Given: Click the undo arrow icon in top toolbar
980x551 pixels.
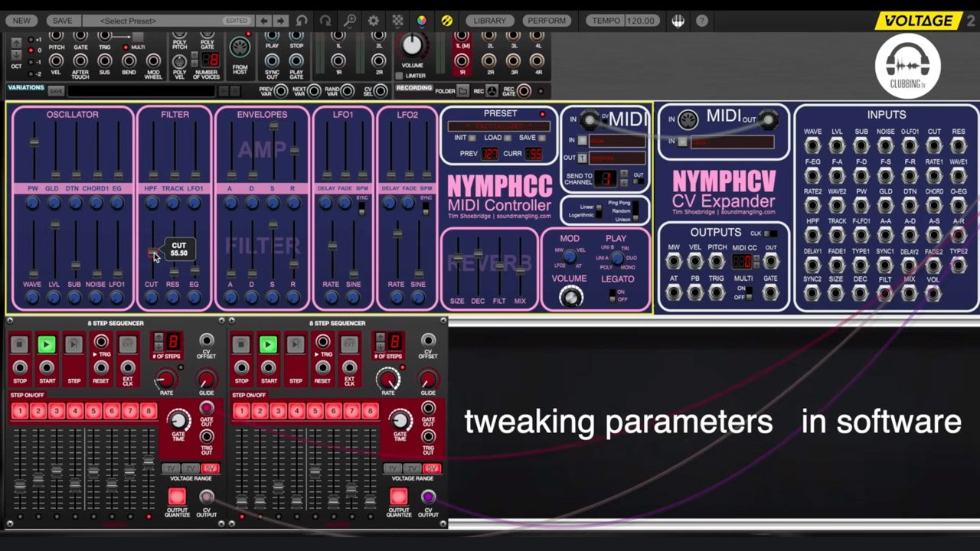Looking at the screenshot, I should (302, 21).
